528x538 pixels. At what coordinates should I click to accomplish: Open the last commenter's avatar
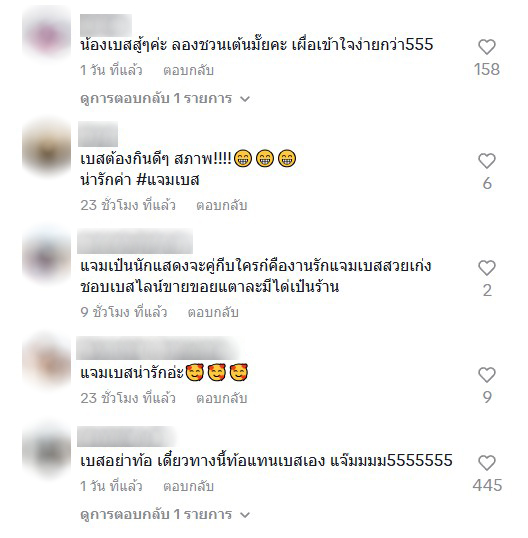[47, 451]
